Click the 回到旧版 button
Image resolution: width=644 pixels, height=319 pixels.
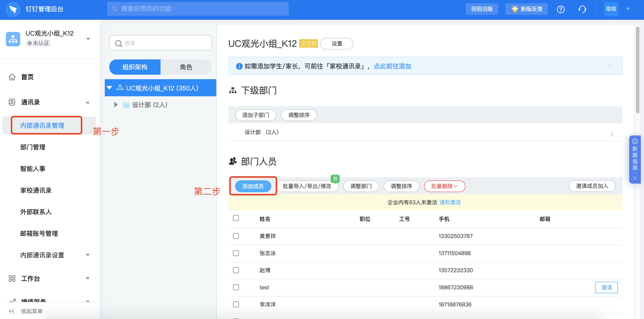(x=482, y=9)
